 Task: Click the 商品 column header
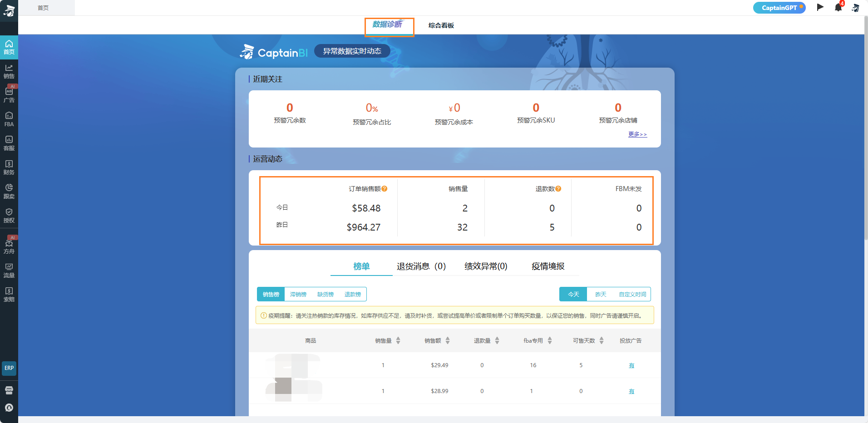pos(311,340)
